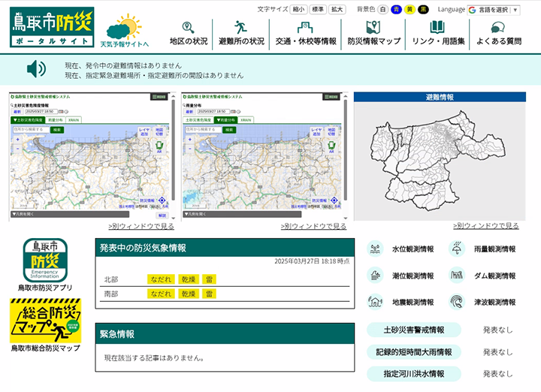Open the 天気予報サイトへ weather icon
The height and width of the screenshot is (392, 541).
124,27
